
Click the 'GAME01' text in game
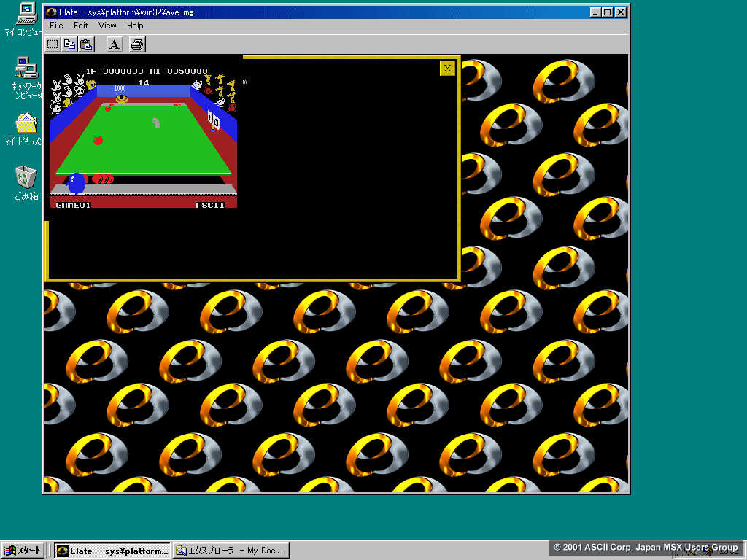tap(74, 205)
